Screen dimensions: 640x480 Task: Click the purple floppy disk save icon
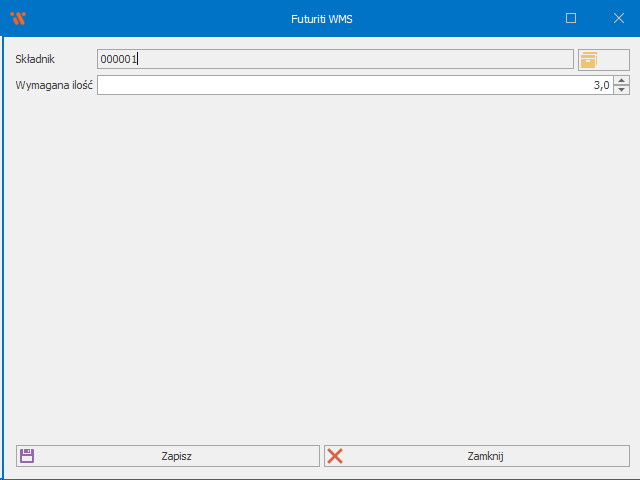coord(27,456)
